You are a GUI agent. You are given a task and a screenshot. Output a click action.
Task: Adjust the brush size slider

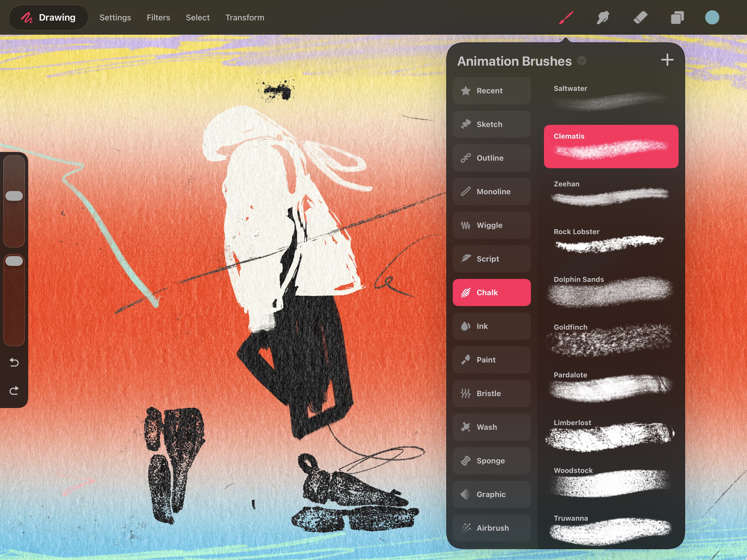pos(14,196)
